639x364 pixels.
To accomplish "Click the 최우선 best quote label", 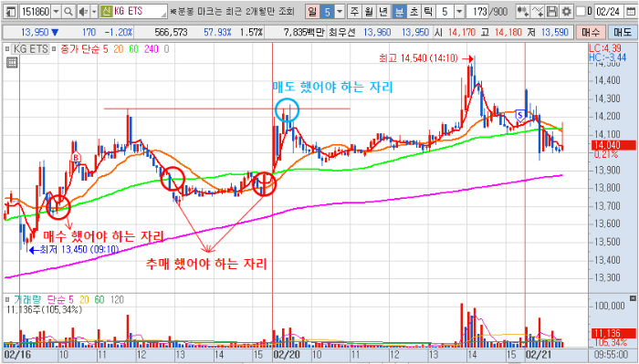I will (x=342, y=32).
